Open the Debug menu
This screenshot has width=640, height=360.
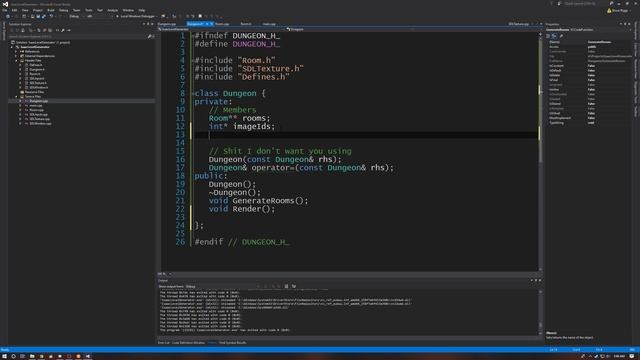coord(64,10)
